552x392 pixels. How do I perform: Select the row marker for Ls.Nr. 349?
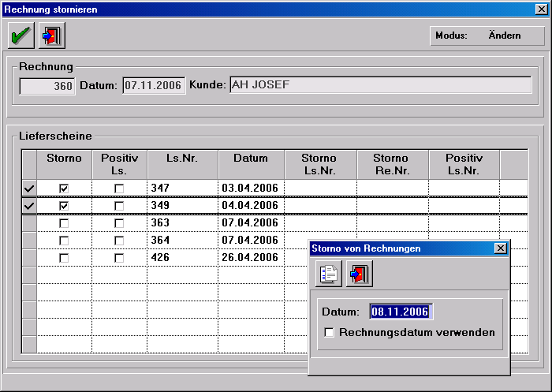point(29,205)
